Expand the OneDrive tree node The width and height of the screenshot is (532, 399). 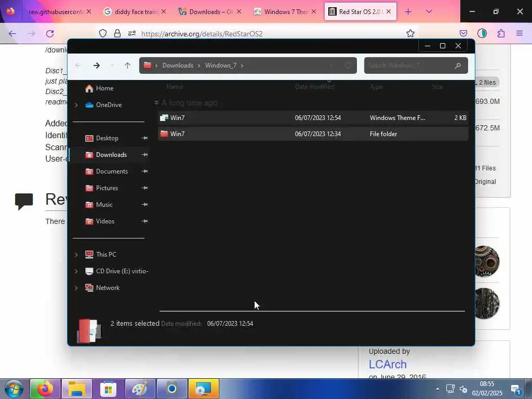(x=76, y=105)
